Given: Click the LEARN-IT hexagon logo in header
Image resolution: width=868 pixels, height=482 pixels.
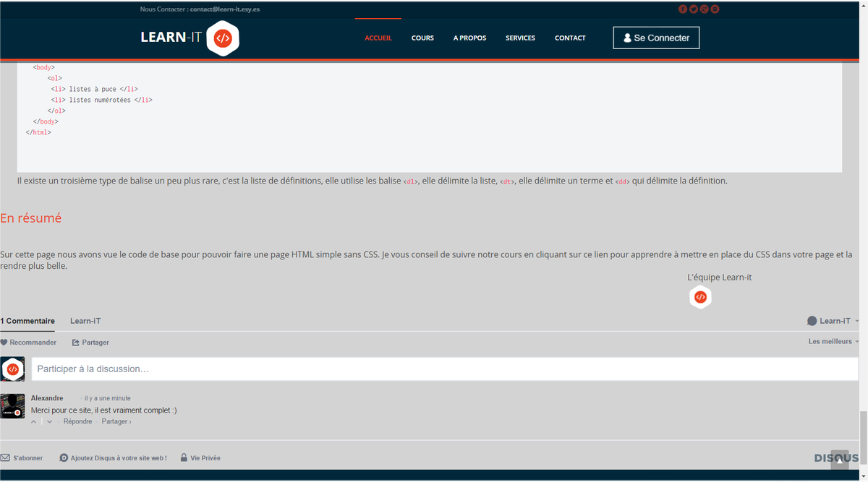Looking at the screenshot, I should [x=223, y=38].
